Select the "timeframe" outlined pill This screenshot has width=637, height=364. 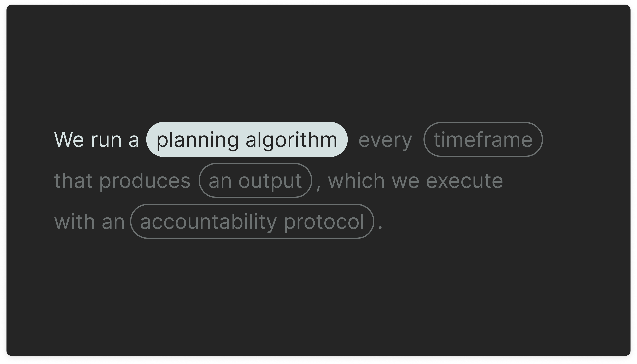pos(483,139)
